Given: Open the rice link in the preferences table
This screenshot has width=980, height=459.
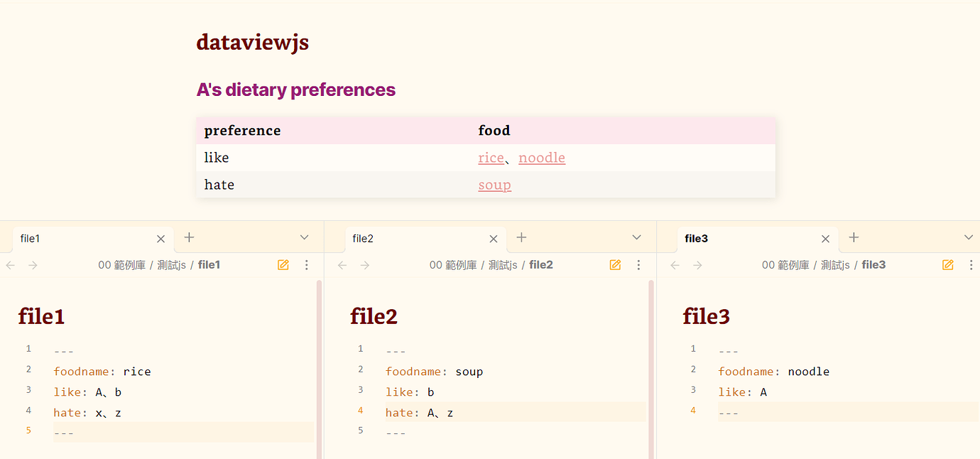Looking at the screenshot, I should point(491,157).
